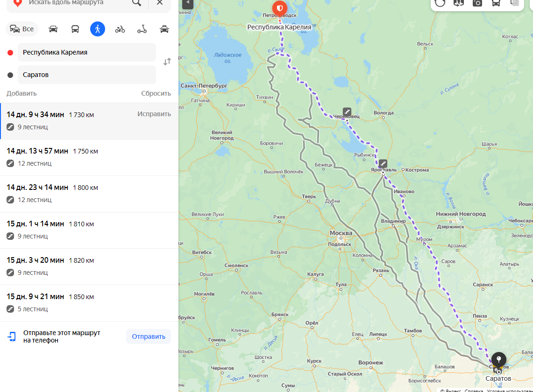Screen dimensions: 533x392
Task: Open photos layer with camera icon
Action: pos(477,3)
